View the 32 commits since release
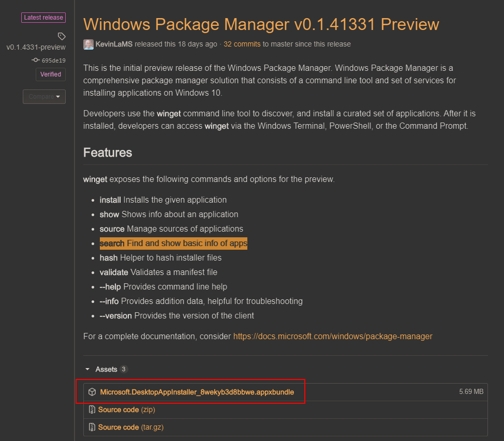This screenshot has height=441, width=504. [242, 44]
